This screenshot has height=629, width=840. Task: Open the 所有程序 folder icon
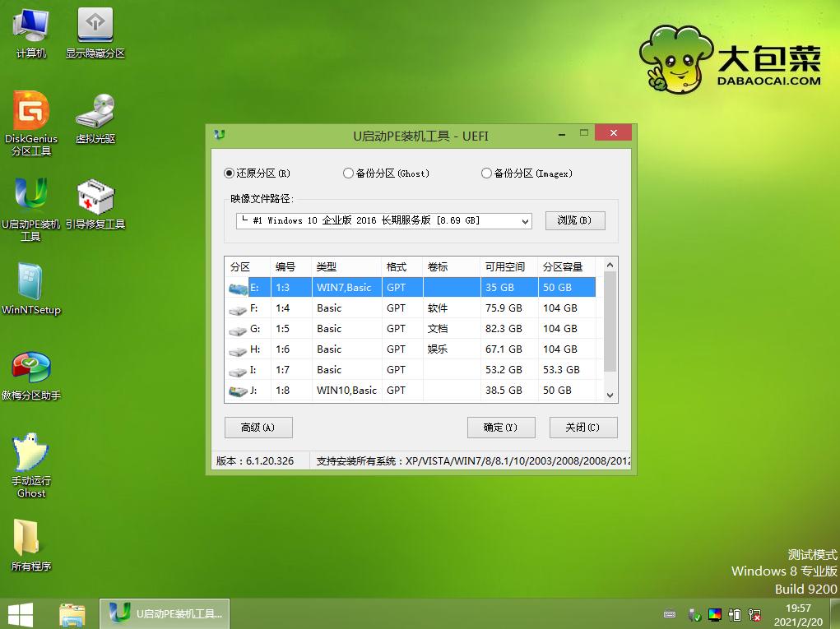pyautogui.click(x=31, y=545)
